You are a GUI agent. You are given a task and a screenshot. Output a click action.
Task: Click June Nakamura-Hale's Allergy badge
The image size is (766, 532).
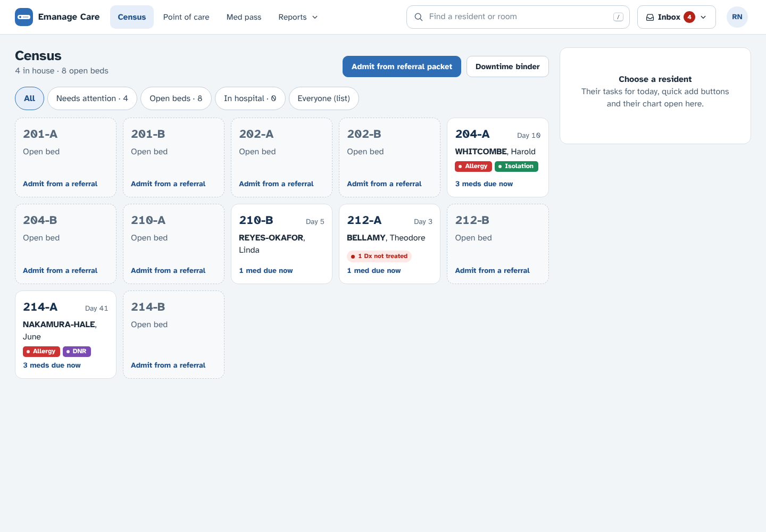tap(41, 352)
